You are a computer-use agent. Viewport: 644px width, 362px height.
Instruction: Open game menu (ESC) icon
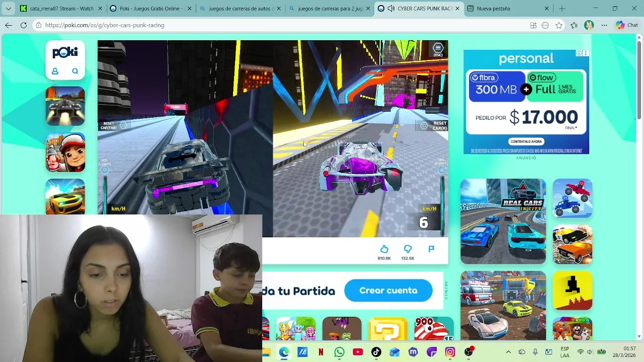(438, 49)
